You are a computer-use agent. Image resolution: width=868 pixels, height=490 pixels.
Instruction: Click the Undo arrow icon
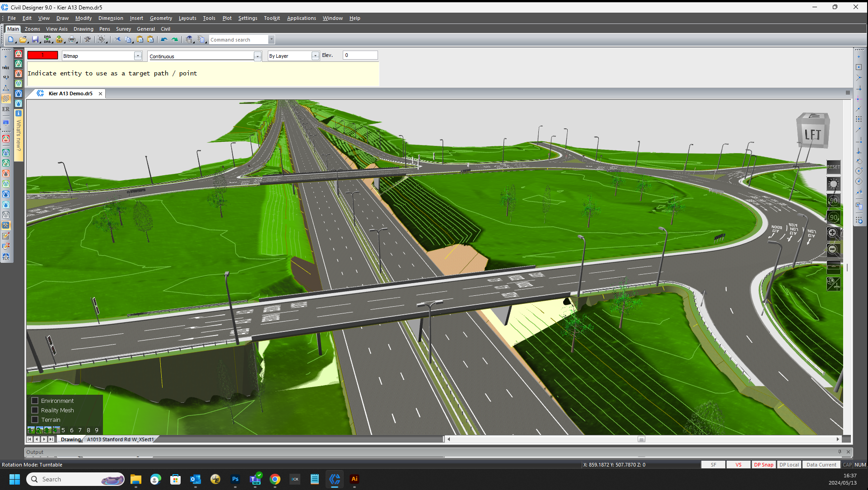tap(164, 40)
